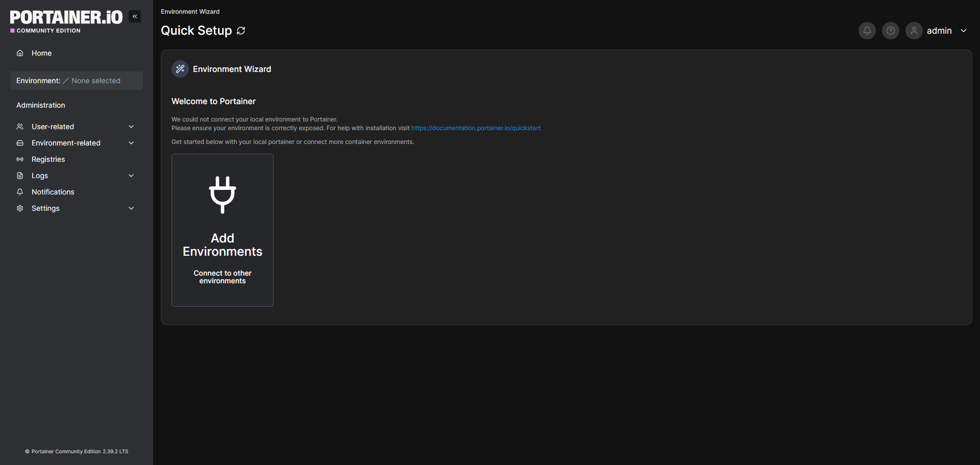Image resolution: width=980 pixels, height=465 pixels.
Task: Click the 'We could not connect' message
Action: point(255,119)
